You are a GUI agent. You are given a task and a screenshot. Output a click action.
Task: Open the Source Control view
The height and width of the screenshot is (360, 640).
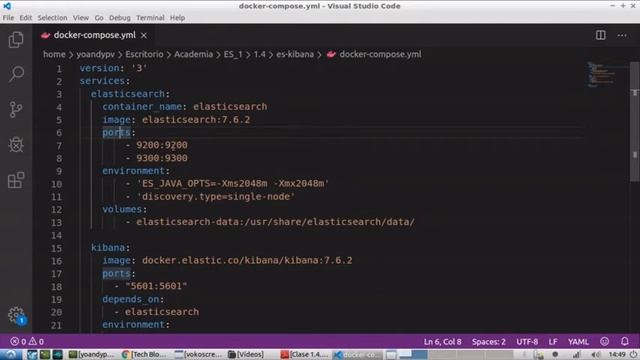tap(16, 109)
